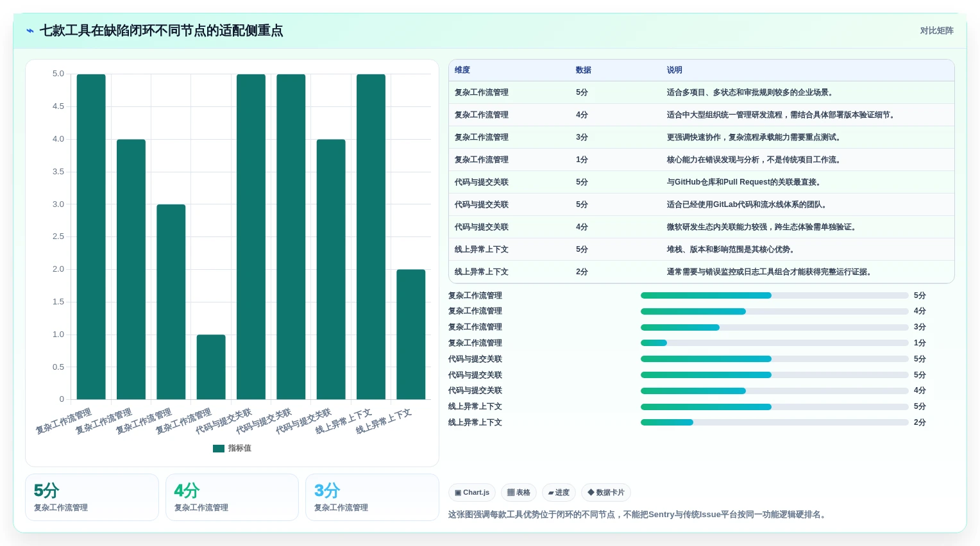Viewport: 980px width, 546px height.
Task: Select the 表格 tag chip
Action: pos(519,493)
